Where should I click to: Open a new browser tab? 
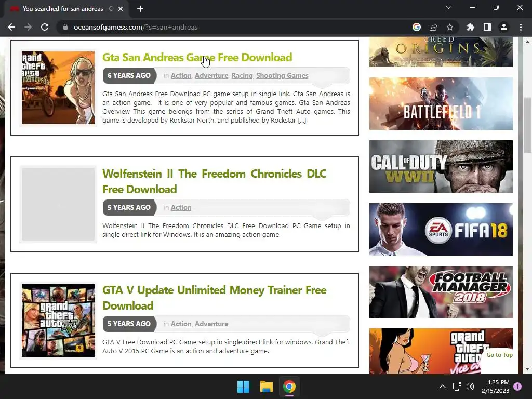coord(140,9)
